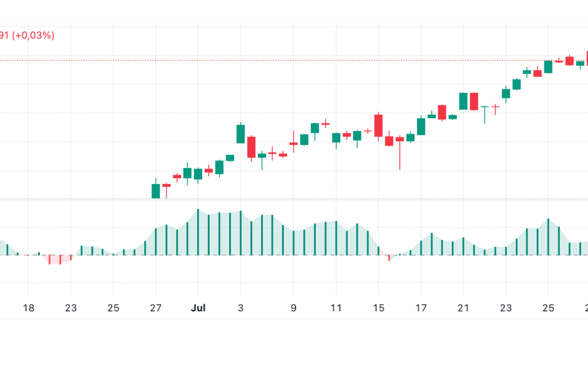This screenshot has width=588, height=368.
Task: Click the (+0,03%) price change label
Action: click(x=34, y=36)
